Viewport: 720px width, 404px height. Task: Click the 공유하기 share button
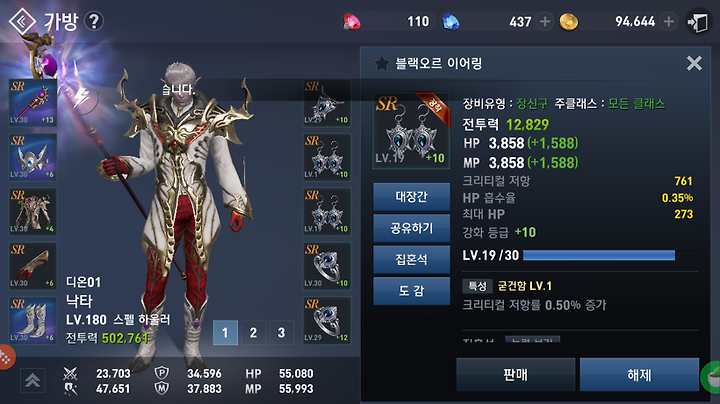click(x=411, y=228)
